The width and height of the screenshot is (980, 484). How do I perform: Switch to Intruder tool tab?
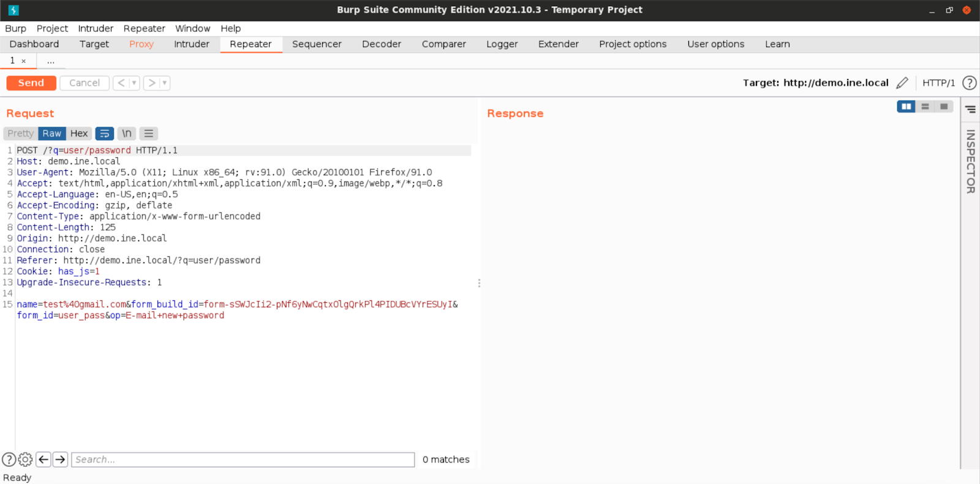192,44
